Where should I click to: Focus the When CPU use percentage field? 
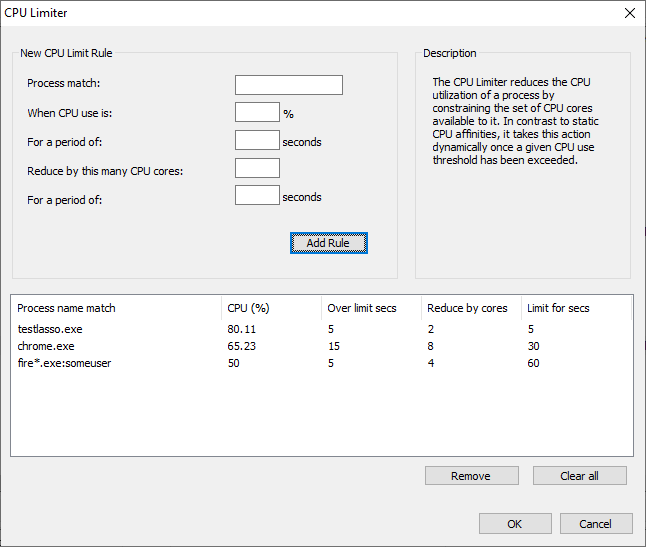click(256, 112)
